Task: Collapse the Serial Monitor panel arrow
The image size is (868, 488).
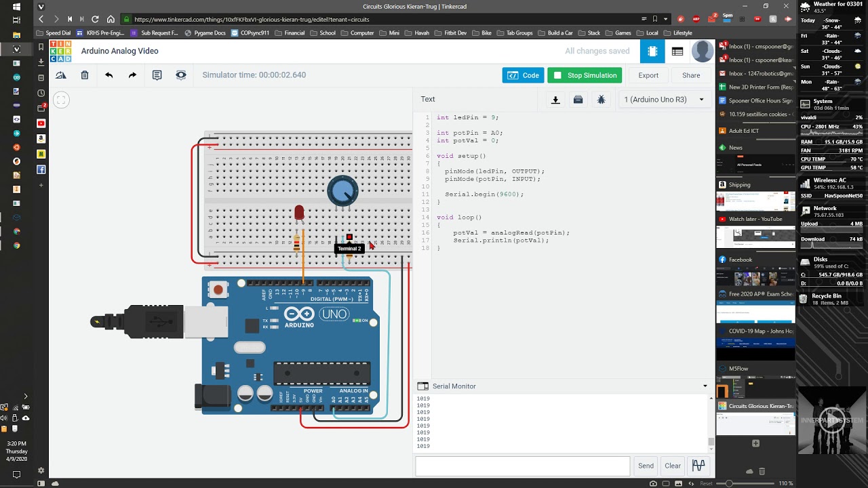Action: [x=705, y=386]
